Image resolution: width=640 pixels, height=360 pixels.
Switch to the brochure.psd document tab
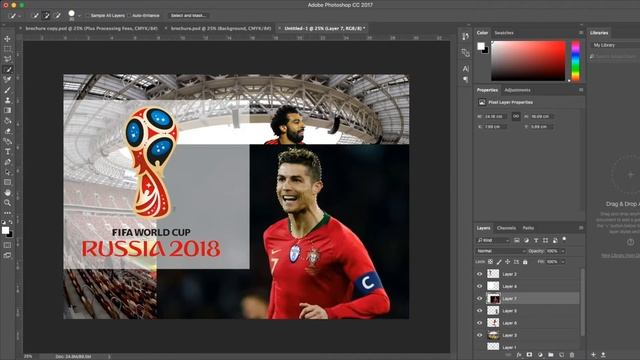pyautogui.click(x=221, y=28)
